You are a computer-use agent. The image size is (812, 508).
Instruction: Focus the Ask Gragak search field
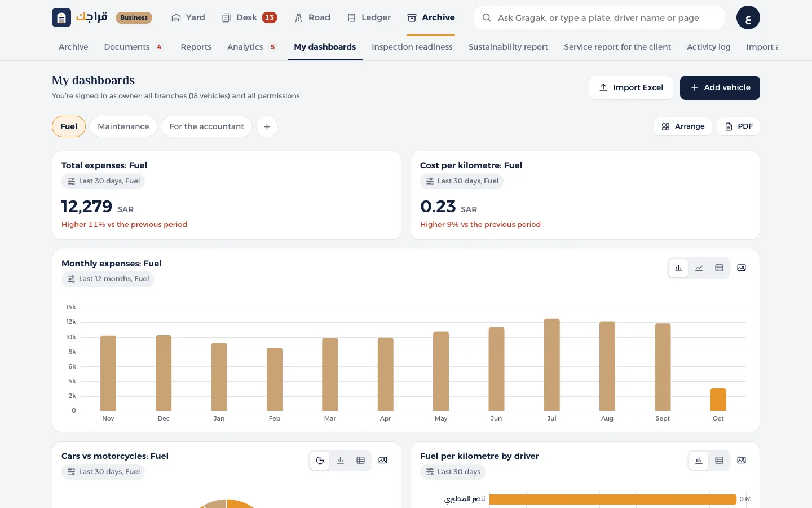(x=599, y=17)
